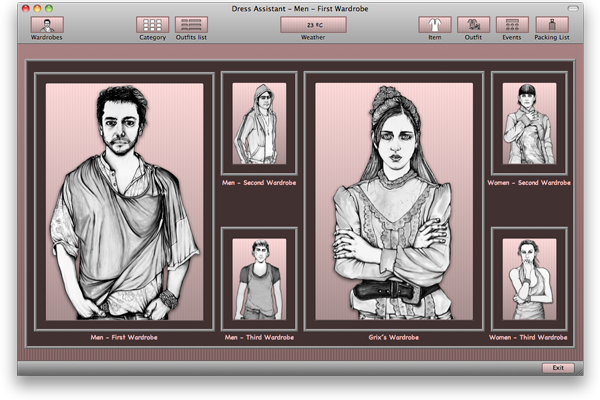Open the Women - Second Wardrobe thumbnail

[x=529, y=123]
